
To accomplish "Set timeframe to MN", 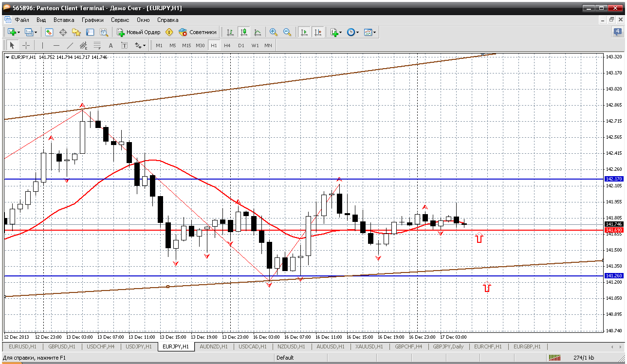I will pos(268,45).
